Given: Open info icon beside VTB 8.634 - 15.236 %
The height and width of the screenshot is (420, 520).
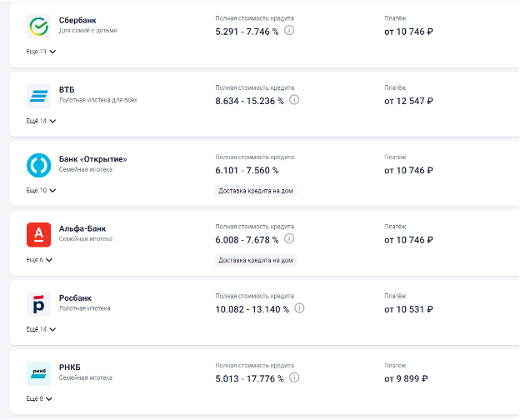Looking at the screenshot, I should point(294,100).
